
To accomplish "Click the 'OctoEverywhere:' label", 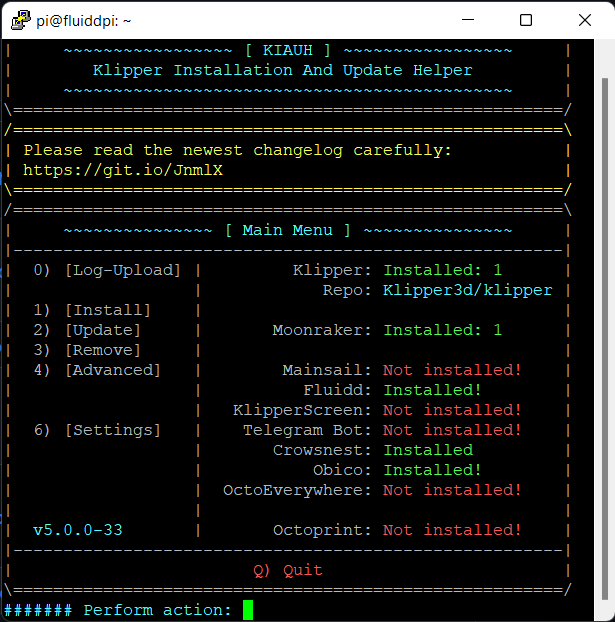I will [x=297, y=490].
